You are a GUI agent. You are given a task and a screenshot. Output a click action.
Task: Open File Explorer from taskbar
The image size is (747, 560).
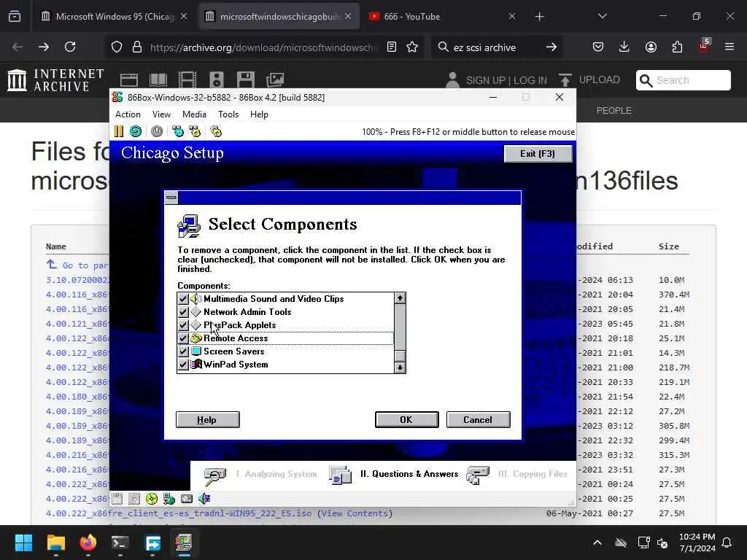pyautogui.click(x=55, y=542)
